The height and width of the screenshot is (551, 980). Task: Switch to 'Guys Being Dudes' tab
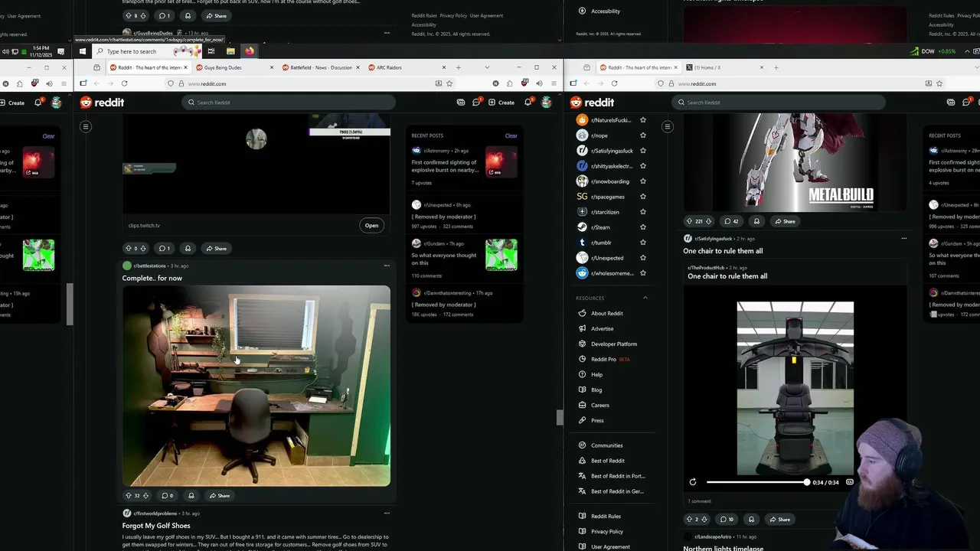pyautogui.click(x=233, y=67)
